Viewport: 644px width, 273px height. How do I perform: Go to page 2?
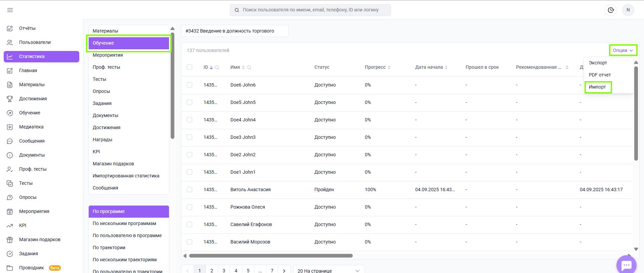[x=212, y=271]
